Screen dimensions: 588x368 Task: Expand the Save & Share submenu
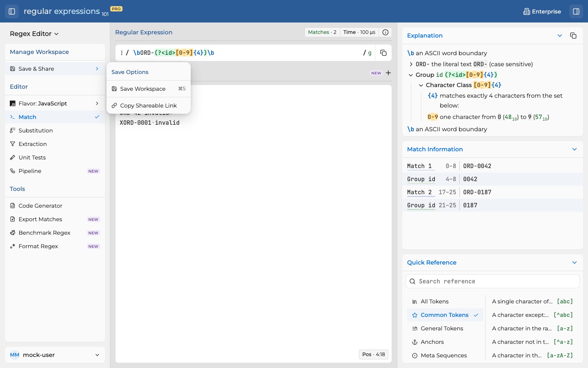coord(55,69)
